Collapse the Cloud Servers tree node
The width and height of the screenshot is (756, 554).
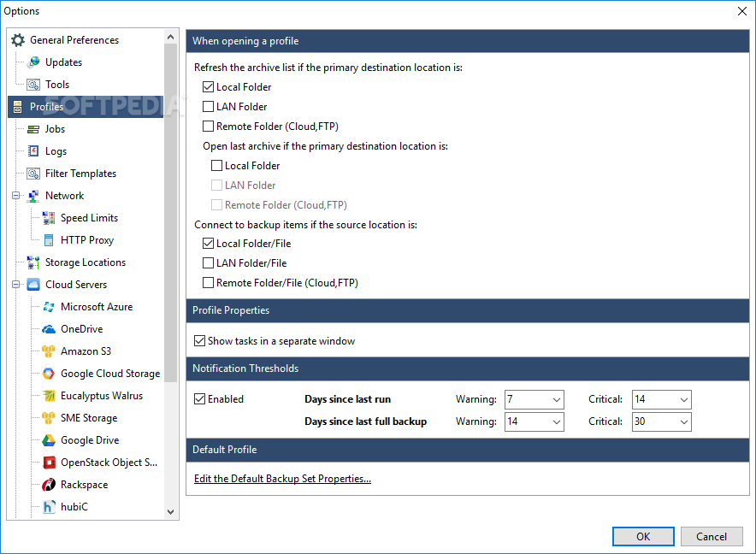click(16, 285)
